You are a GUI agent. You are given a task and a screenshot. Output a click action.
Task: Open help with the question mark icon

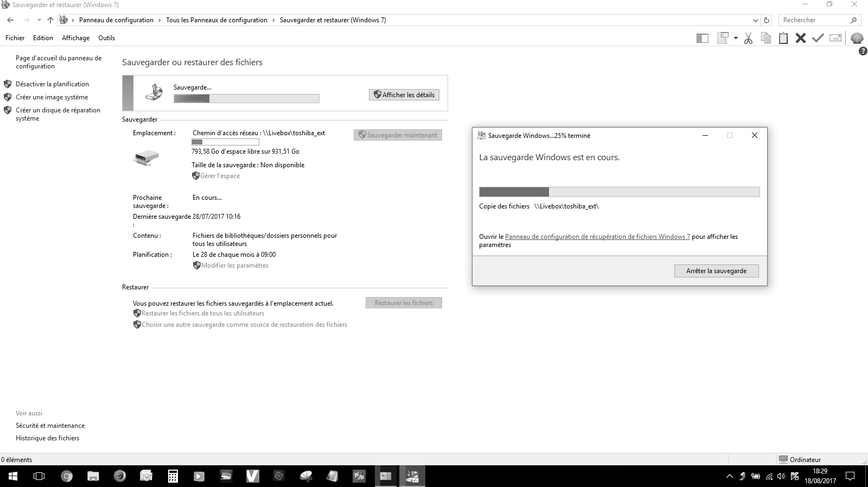coord(863,52)
